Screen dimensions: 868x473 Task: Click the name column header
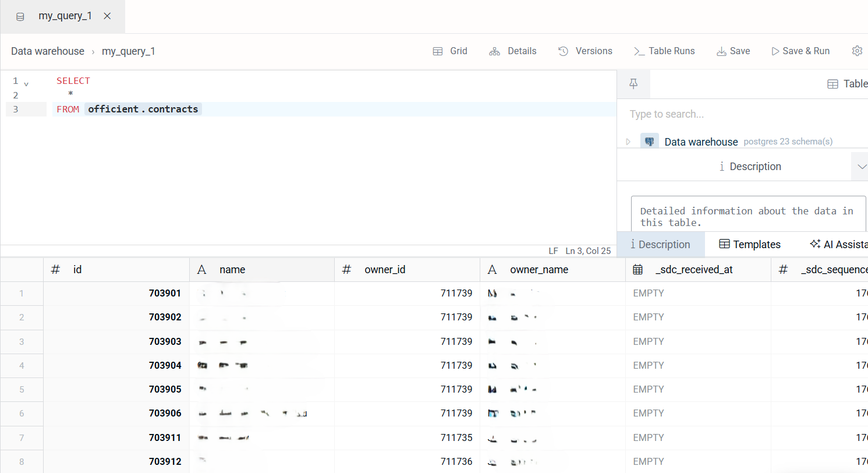[x=262, y=270]
